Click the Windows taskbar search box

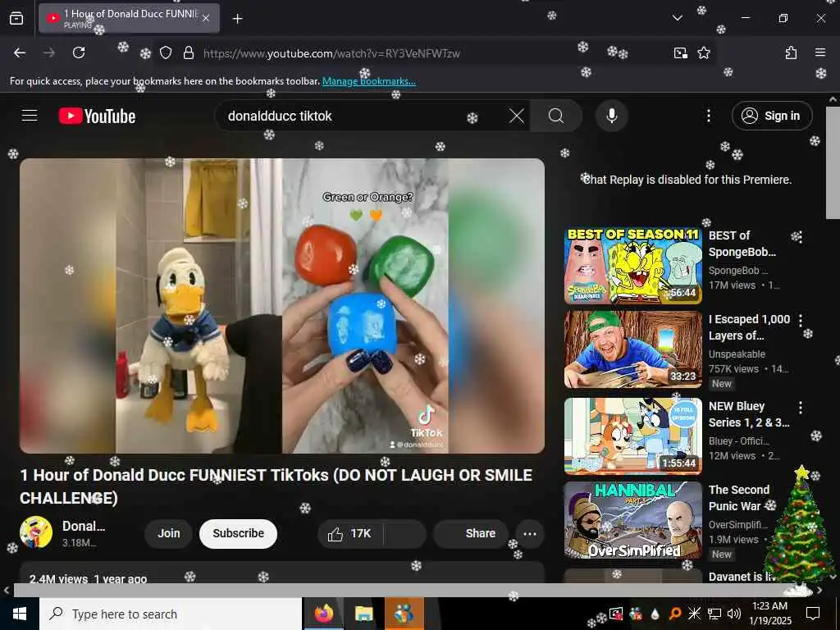click(171, 614)
